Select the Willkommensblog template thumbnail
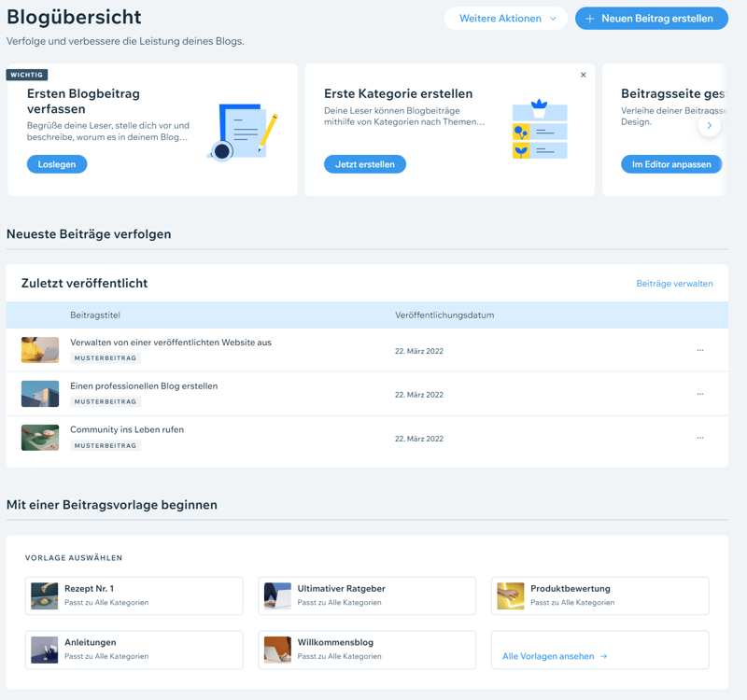 click(x=277, y=650)
